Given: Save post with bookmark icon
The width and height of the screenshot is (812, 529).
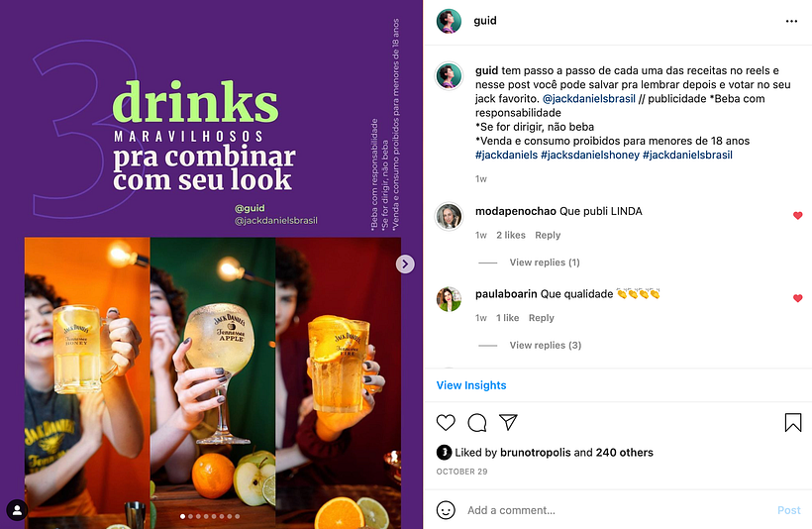Looking at the screenshot, I should [x=792, y=423].
